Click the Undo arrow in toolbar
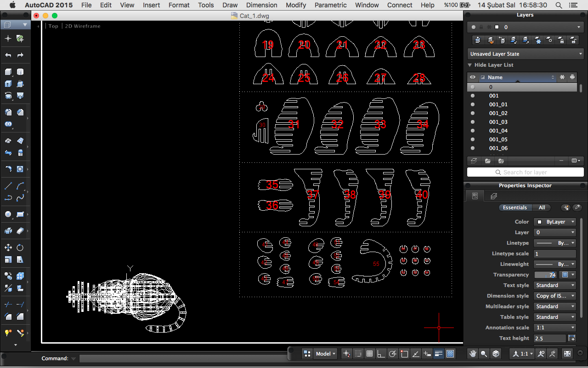 pos(8,55)
